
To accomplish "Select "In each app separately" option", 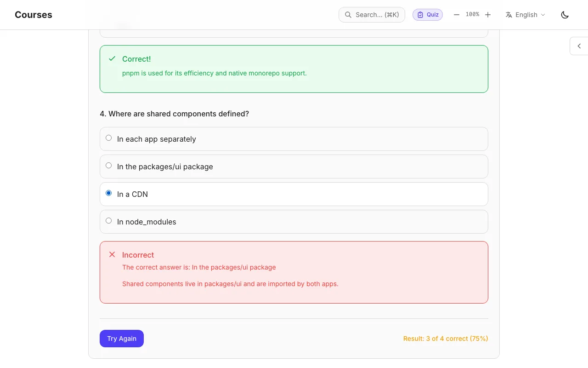I will pyautogui.click(x=294, y=139).
